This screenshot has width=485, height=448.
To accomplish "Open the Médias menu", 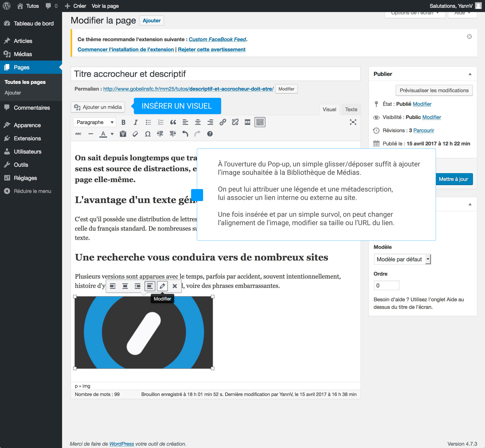I will [31, 54].
